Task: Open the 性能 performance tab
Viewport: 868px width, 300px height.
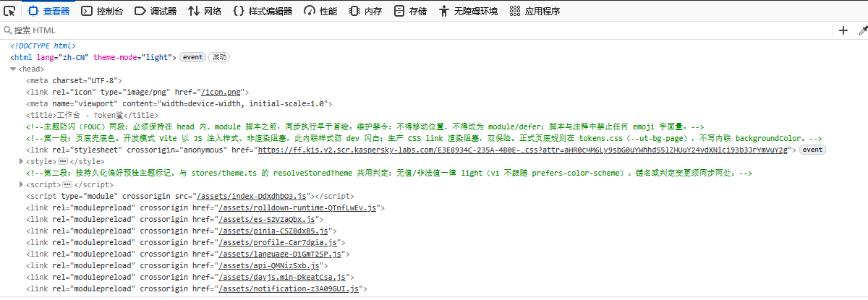Action: [320, 11]
